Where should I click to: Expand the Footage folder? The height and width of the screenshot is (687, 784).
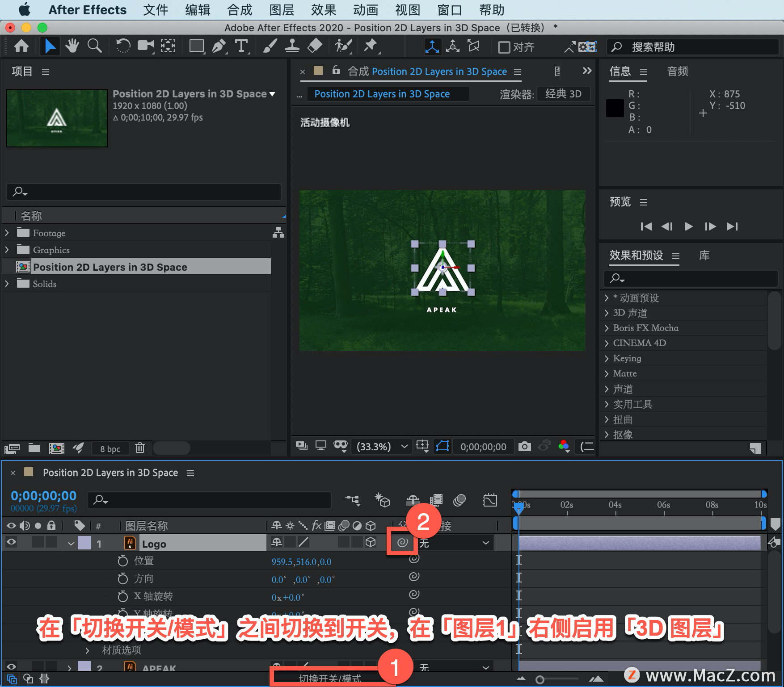click(x=7, y=233)
